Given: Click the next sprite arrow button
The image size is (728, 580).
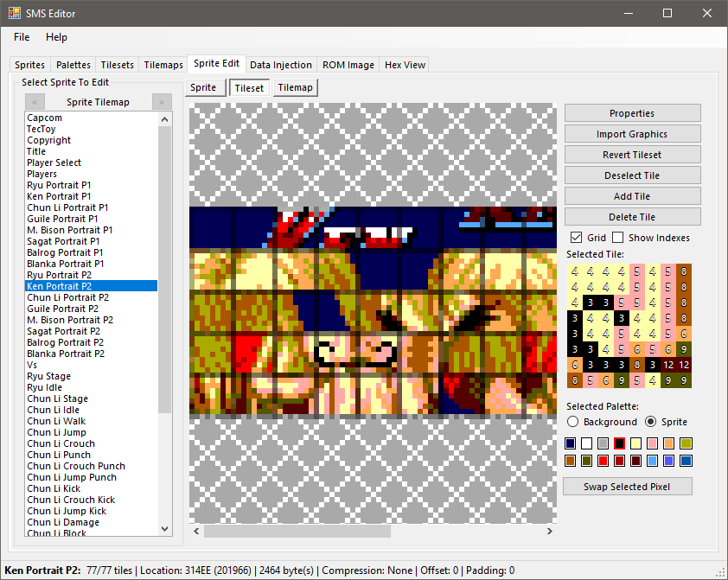Looking at the screenshot, I should click(162, 102).
